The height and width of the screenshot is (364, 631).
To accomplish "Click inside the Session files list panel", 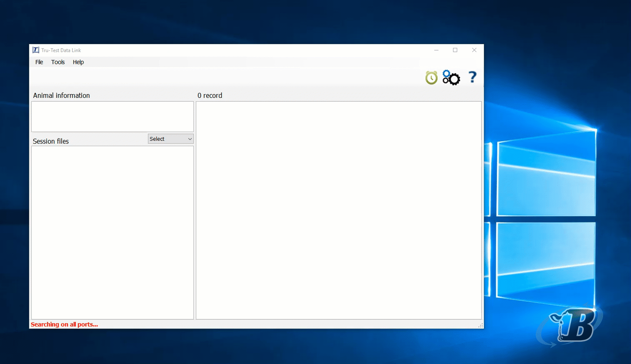I will click(x=113, y=232).
